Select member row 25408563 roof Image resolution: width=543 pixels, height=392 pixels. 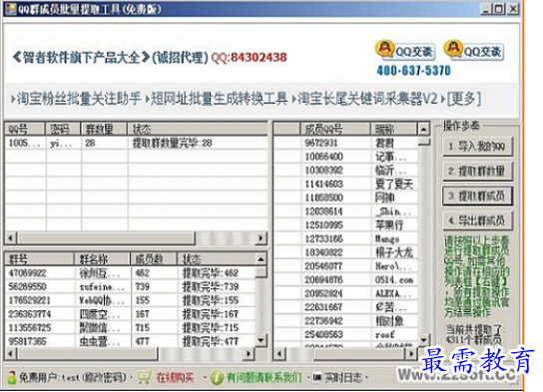pos(345,334)
